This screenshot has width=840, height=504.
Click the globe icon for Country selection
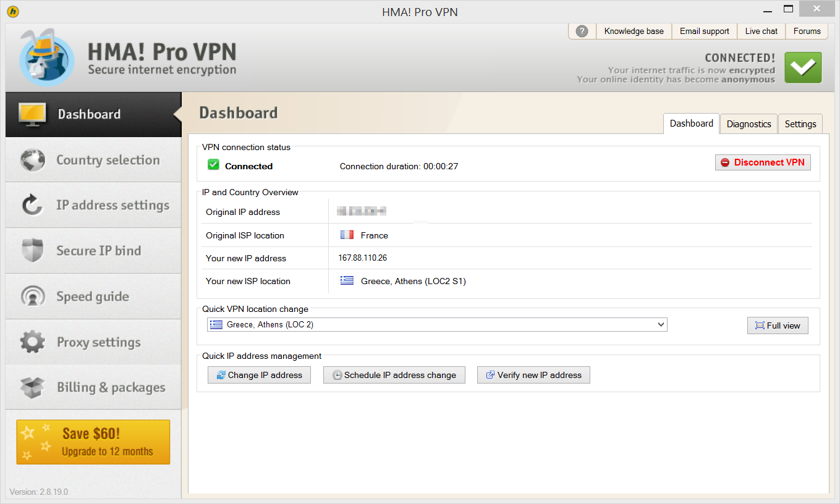click(x=32, y=160)
